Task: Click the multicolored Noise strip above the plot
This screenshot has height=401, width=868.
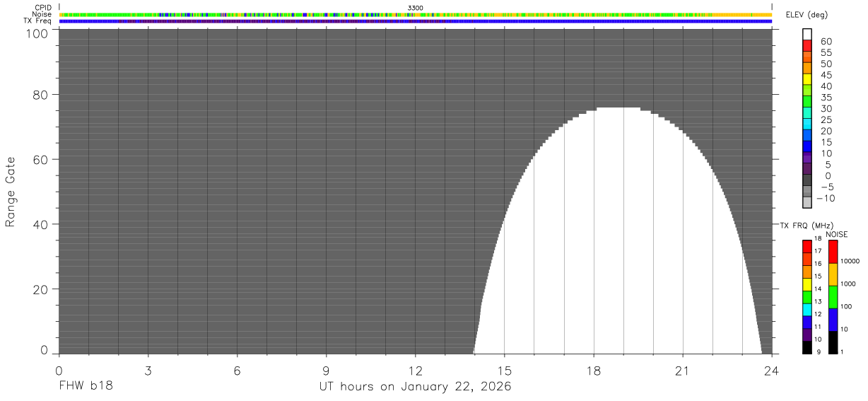Action: [x=416, y=14]
